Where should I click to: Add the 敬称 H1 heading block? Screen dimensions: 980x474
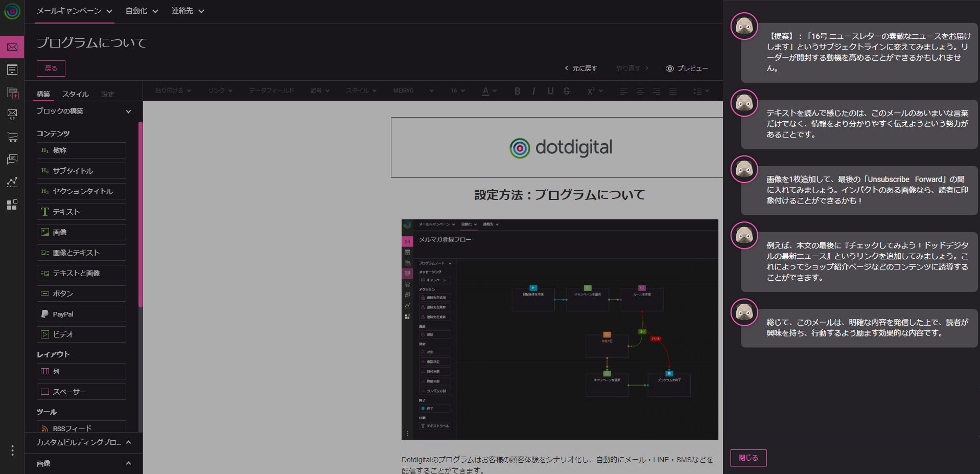(81, 150)
